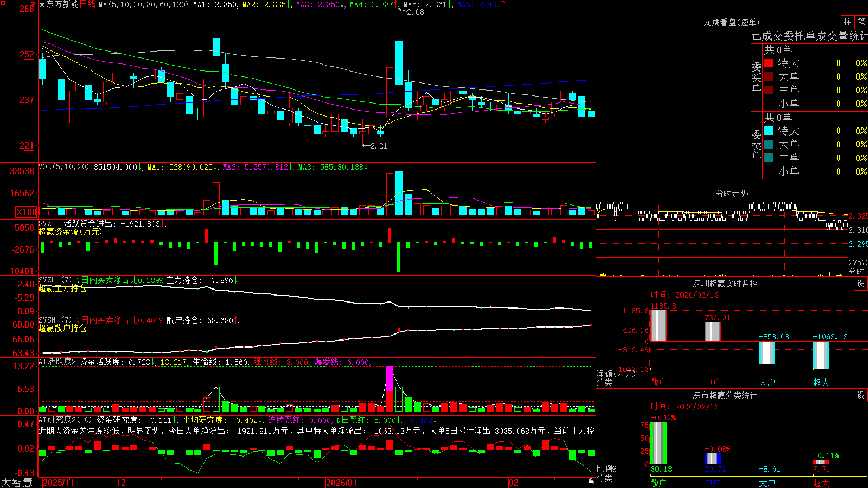This screenshot has width=868, height=488.
Task: Click the star before stock name 东方新能
Action: click(x=42, y=4)
